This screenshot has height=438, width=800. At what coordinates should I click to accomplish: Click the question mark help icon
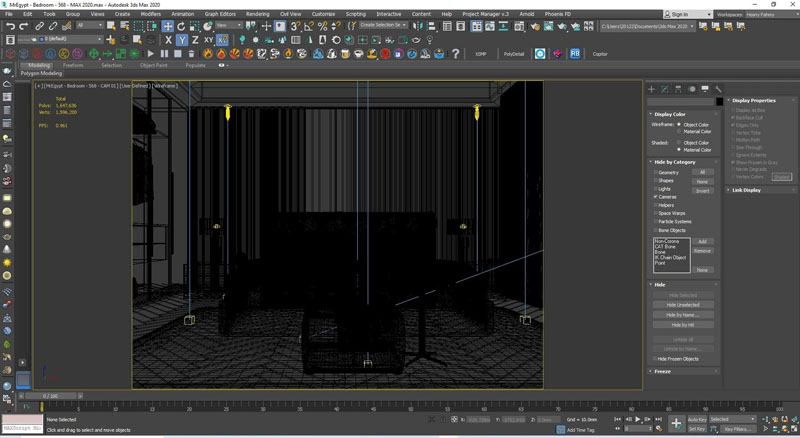[x=456, y=54]
